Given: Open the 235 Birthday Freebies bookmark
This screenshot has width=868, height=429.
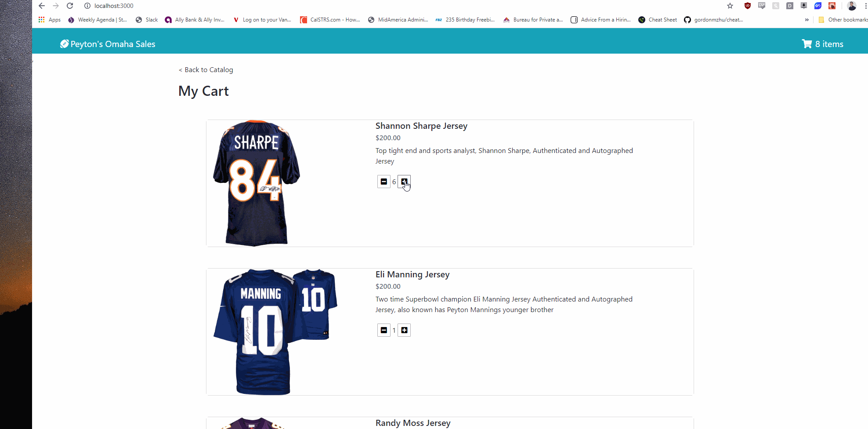Looking at the screenshot, I should point(465,20).
